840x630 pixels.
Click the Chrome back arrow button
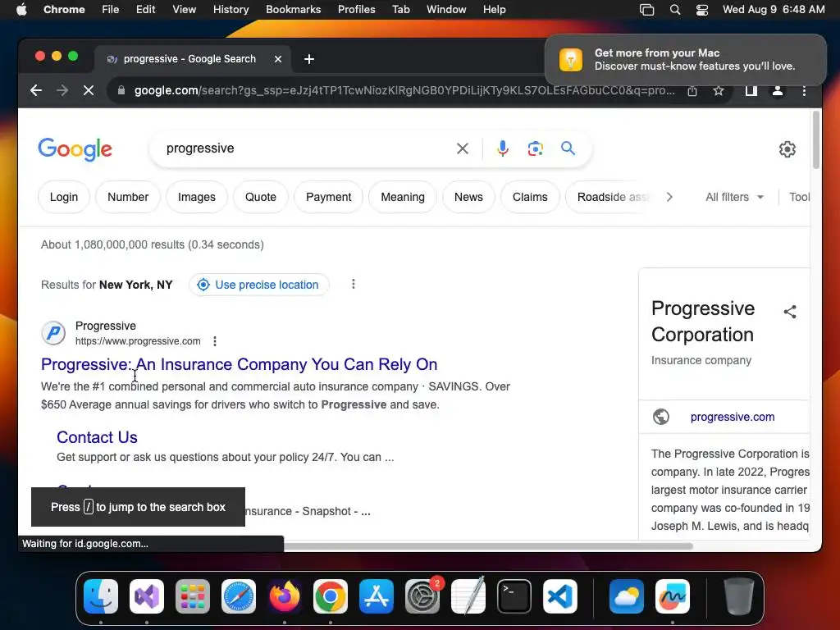[36, 90]
